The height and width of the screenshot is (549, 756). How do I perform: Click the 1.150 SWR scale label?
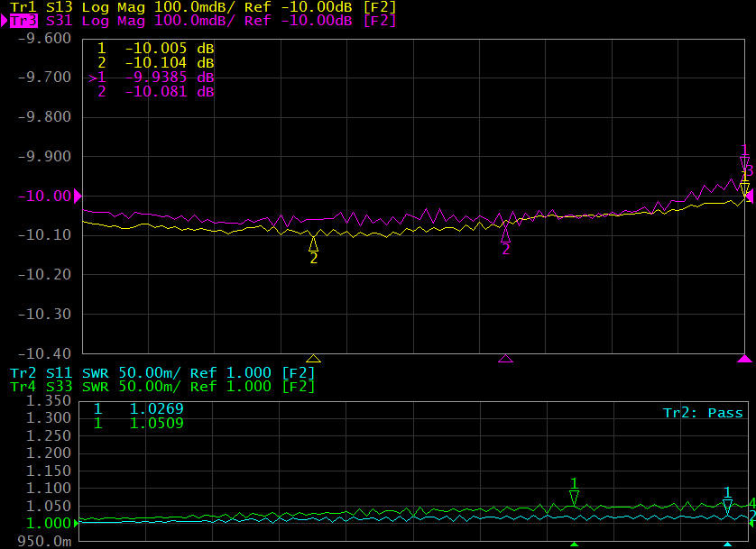click(48, 471)
